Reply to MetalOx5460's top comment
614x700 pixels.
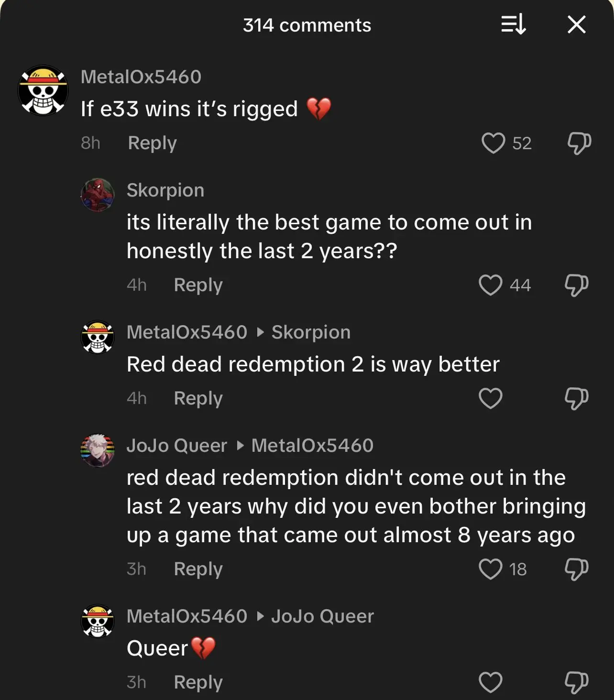point(152,143)
